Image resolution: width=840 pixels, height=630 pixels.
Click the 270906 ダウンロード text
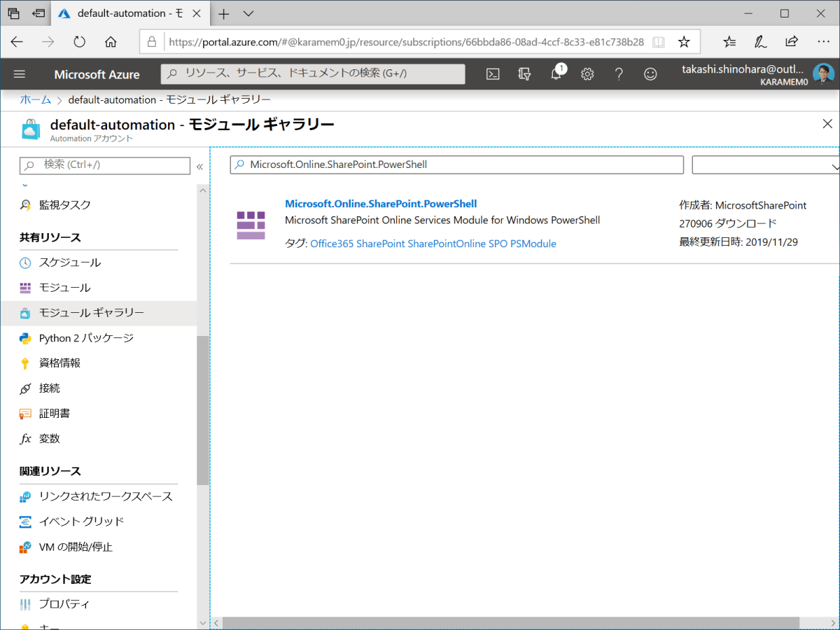(728, 224)
